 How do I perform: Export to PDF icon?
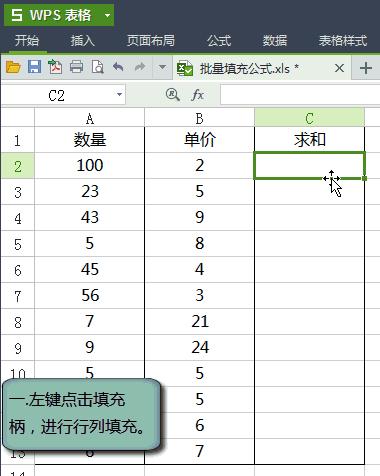point(55,67)
